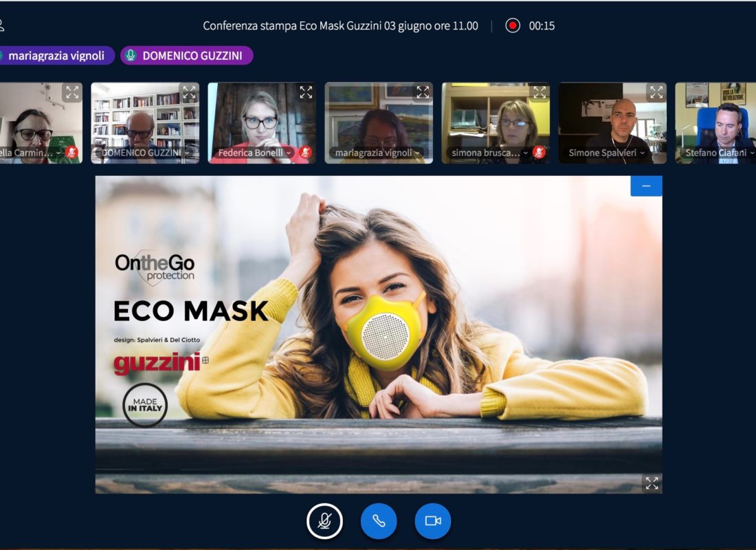Click the shared Eco Mask presentation slide

coord(379,335)
